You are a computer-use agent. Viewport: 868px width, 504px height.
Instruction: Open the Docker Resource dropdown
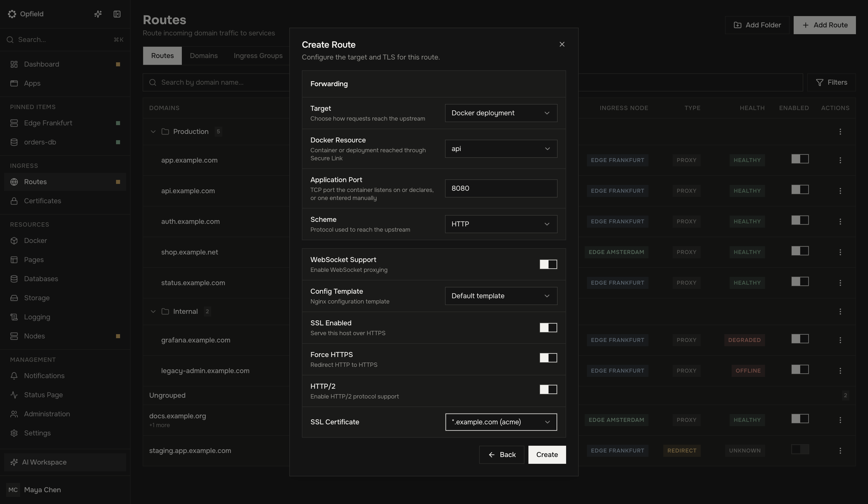(x=501, y=149)
